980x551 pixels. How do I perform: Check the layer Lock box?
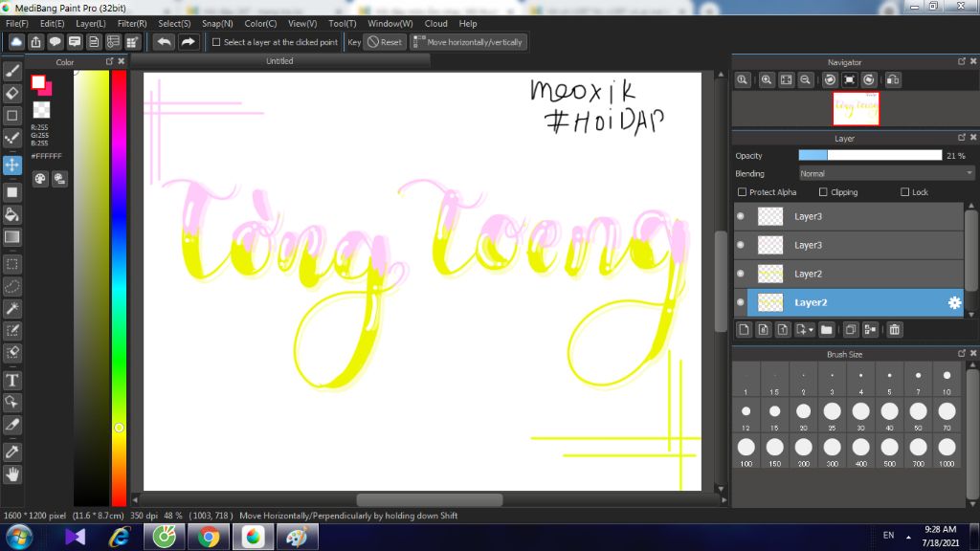point(905,192)
